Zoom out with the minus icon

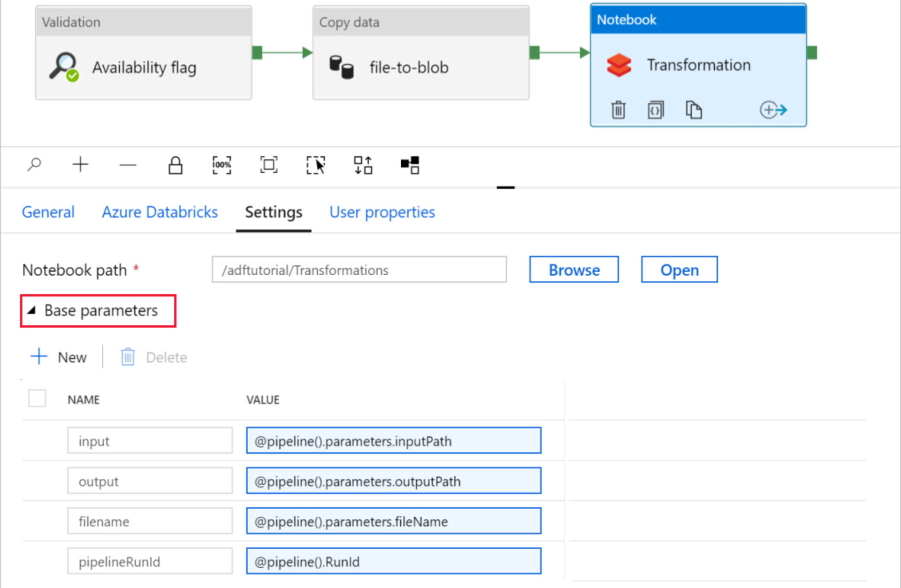pyautogui.click(x=128, y=165)
